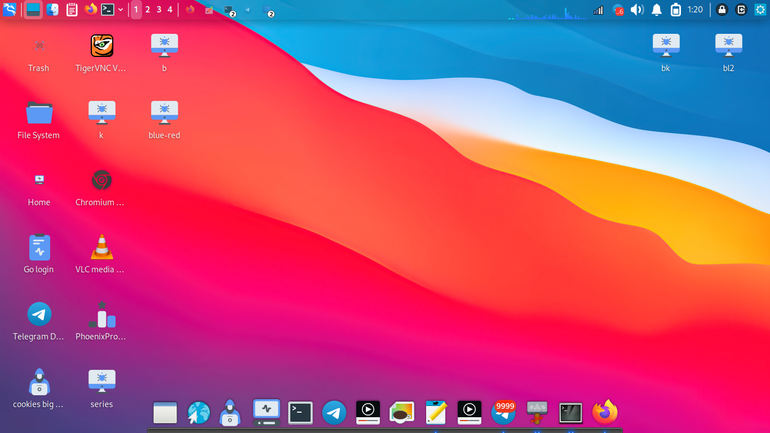This screenshot has height=433, width=770.
Task: Open the applications menu in top-left corner
Action: 9,9
